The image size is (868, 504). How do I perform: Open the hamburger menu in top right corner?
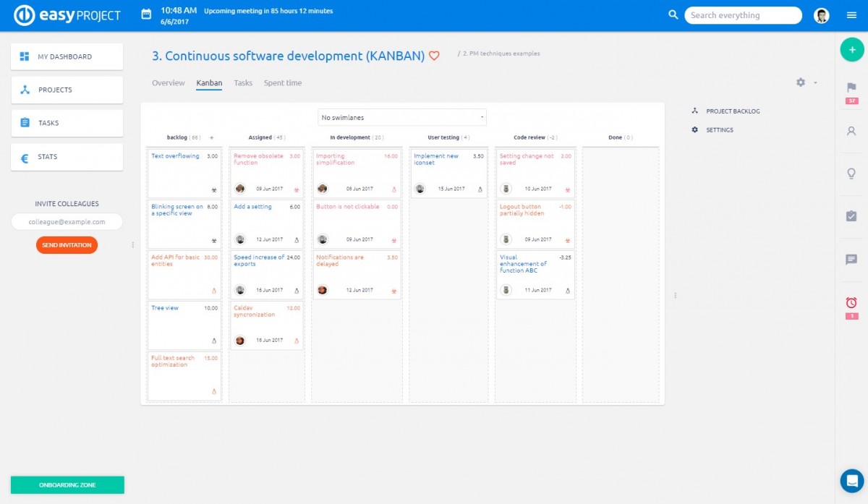851,14
